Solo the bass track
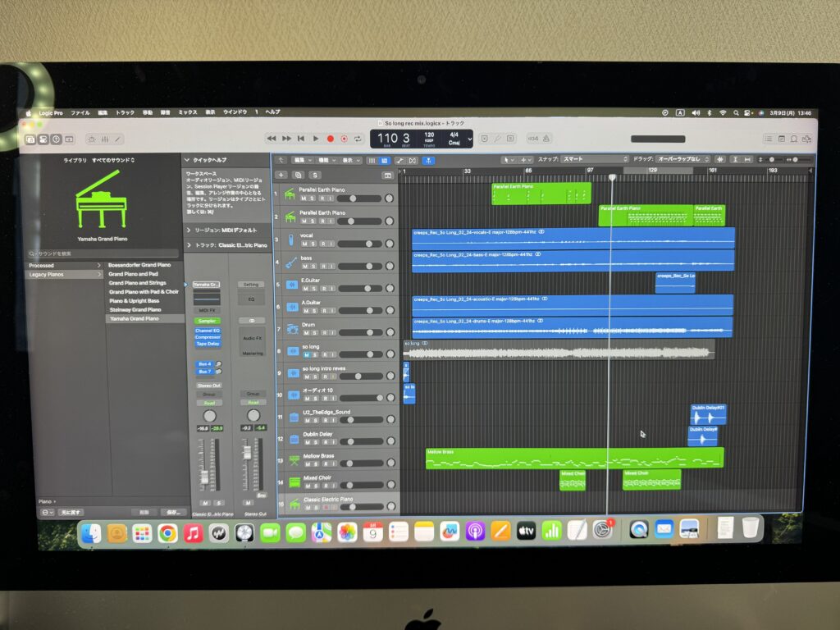Image resolution: width=840 pixels, height=630 pixels. point(314,267)
